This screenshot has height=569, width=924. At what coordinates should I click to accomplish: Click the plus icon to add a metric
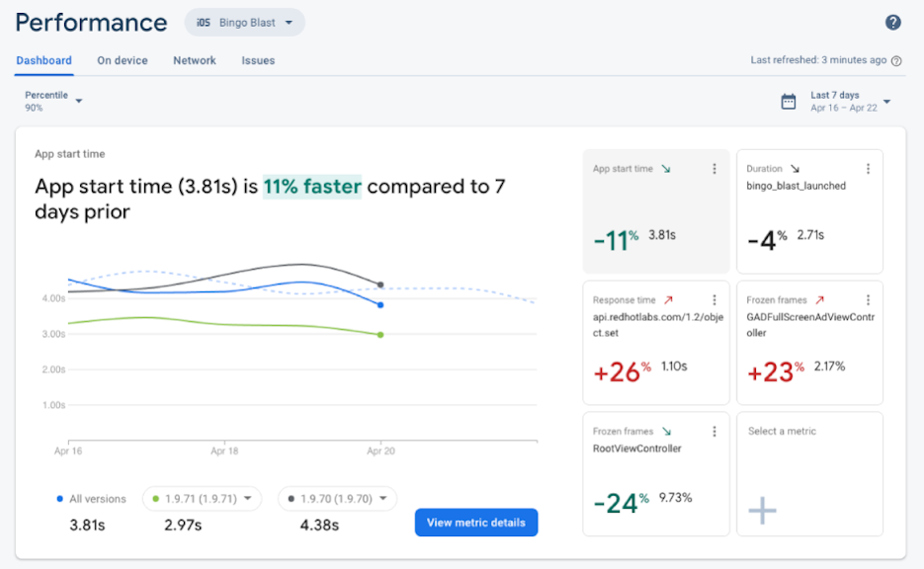click(x=763, y=510)
